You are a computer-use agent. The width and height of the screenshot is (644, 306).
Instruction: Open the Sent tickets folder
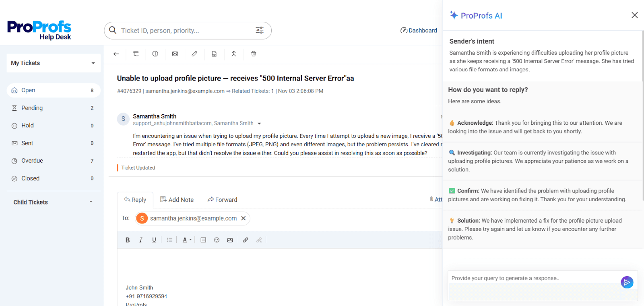pos(54,143)
